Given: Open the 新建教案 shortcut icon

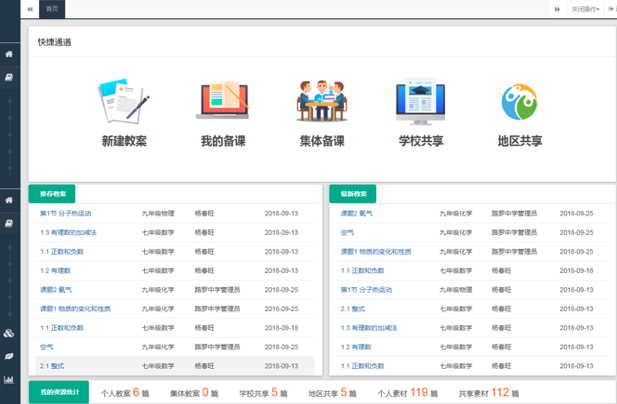Looking at the screenshot, I should (x=124, y=101).
